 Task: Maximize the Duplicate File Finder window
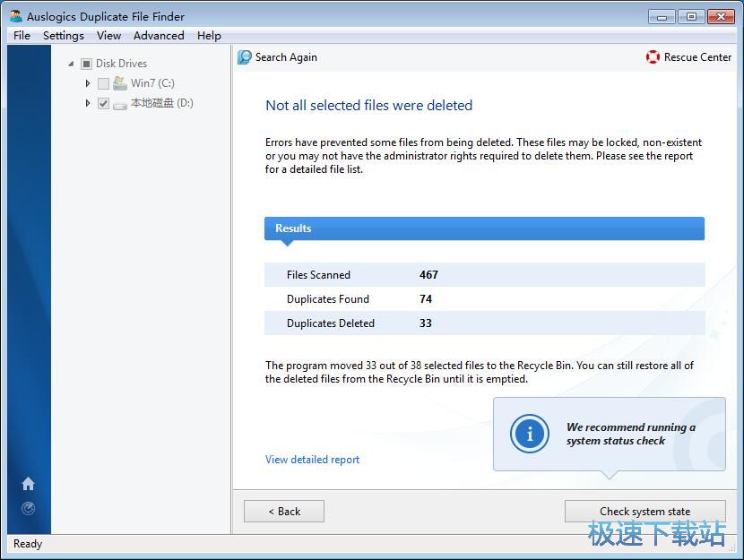click(x=691, y=17)
